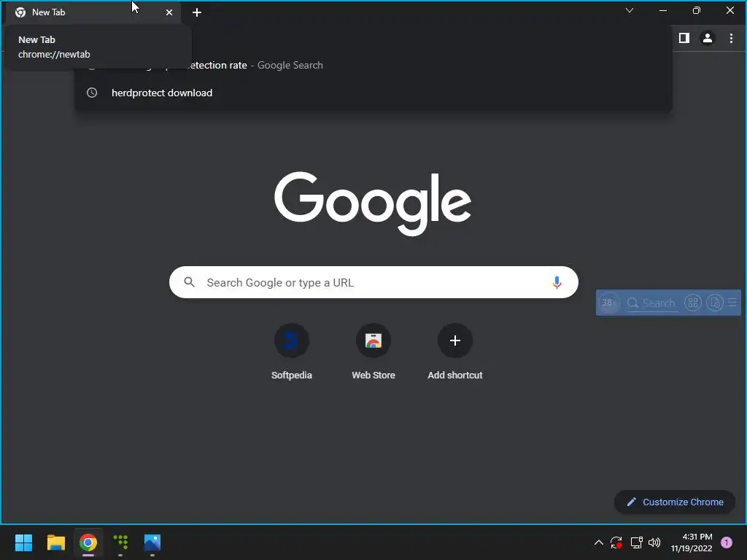Open File Explorer from the taskbar

(55, 542)
